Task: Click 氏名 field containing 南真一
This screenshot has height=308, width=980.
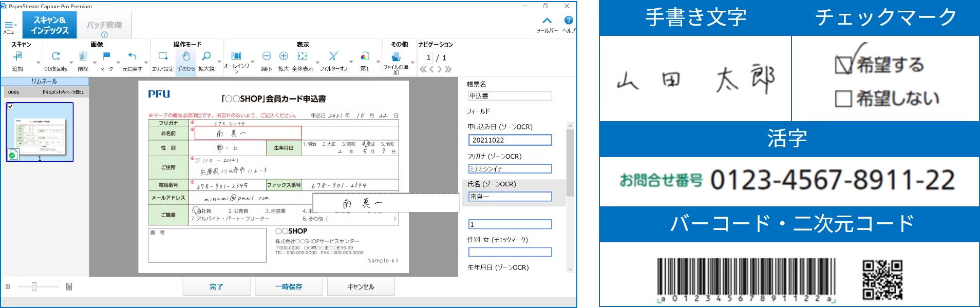Action: (510, 197)
